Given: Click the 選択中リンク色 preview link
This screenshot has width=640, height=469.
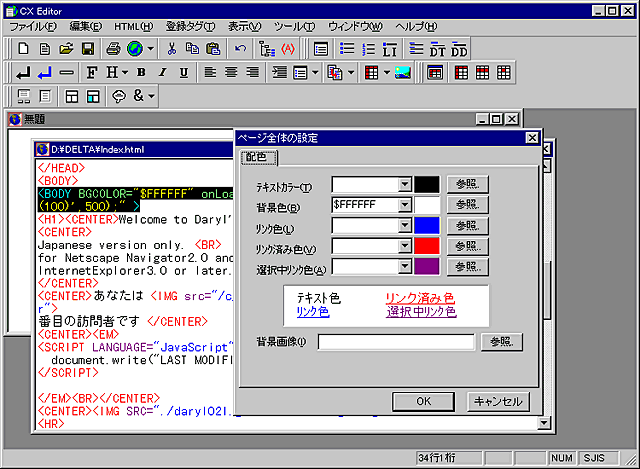Looking at the screenshot, I should coord(421,311).
